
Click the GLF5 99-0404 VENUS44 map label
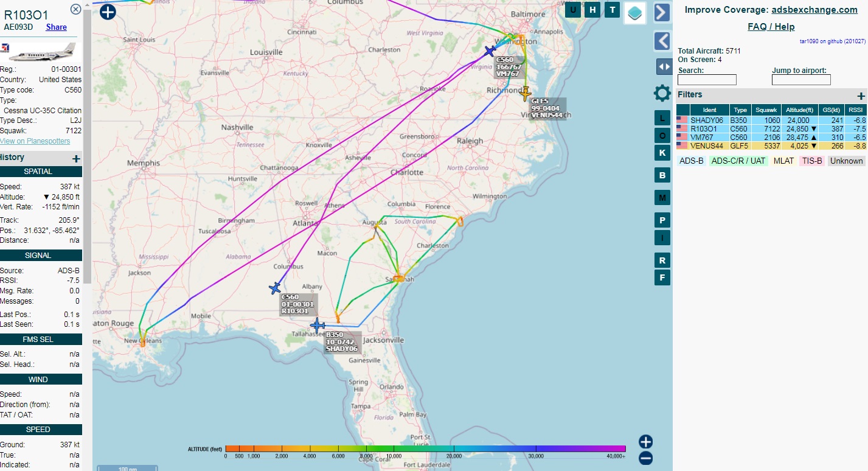click(548, 108)
